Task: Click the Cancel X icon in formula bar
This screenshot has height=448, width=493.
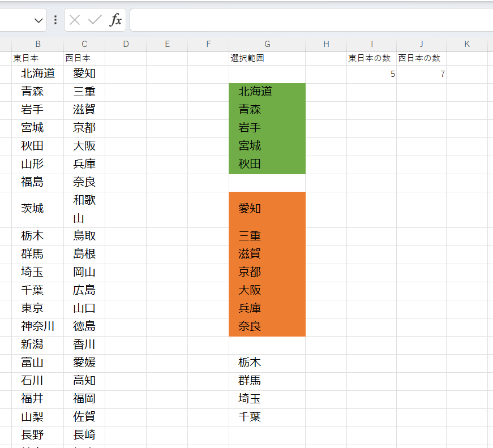Action: [75, 20]
